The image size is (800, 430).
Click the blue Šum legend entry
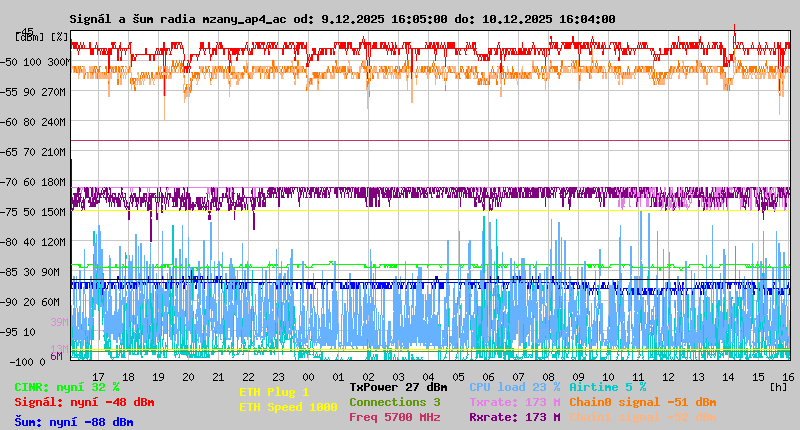[x=73, y=422]
